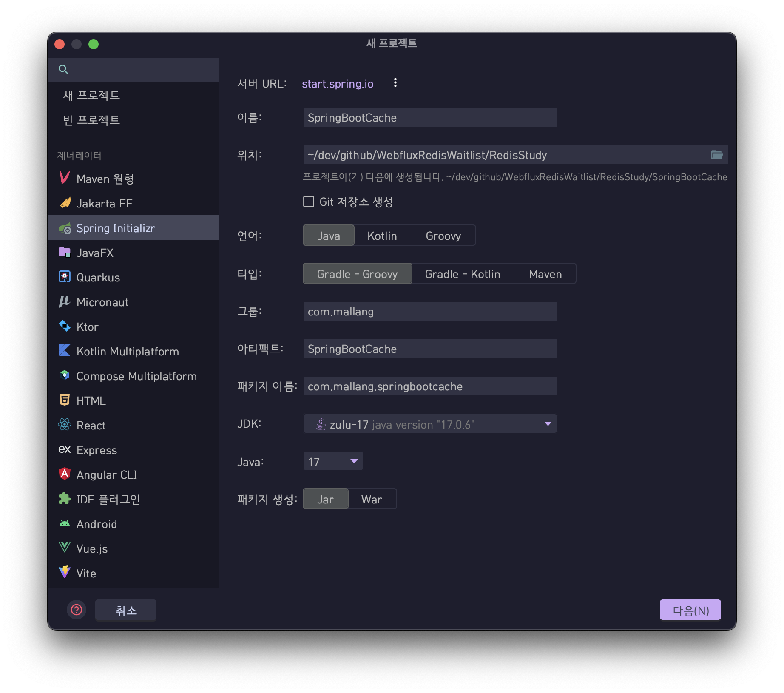Click the Kotlin Multiplatform K icon

tap(65, 351)
